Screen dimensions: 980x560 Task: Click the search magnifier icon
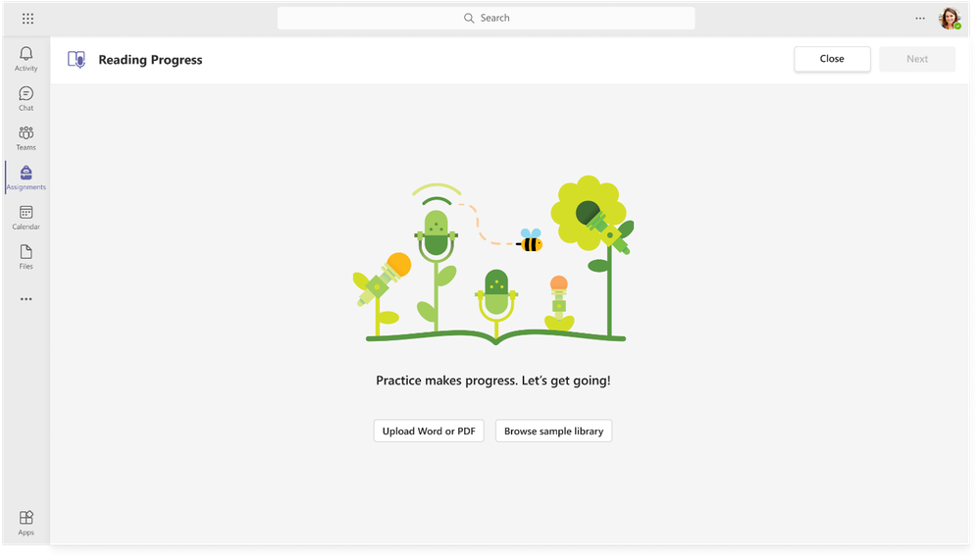click(x=469, y=18)
